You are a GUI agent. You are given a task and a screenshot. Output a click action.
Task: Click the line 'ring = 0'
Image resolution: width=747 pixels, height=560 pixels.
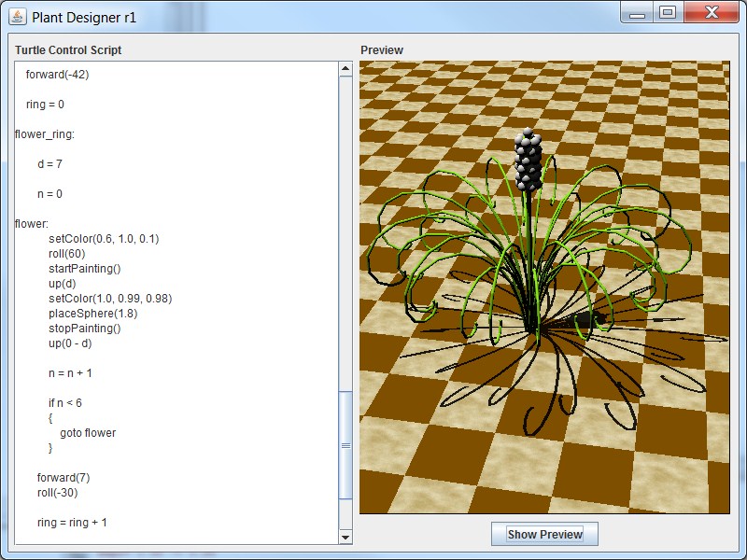point(45,105)
